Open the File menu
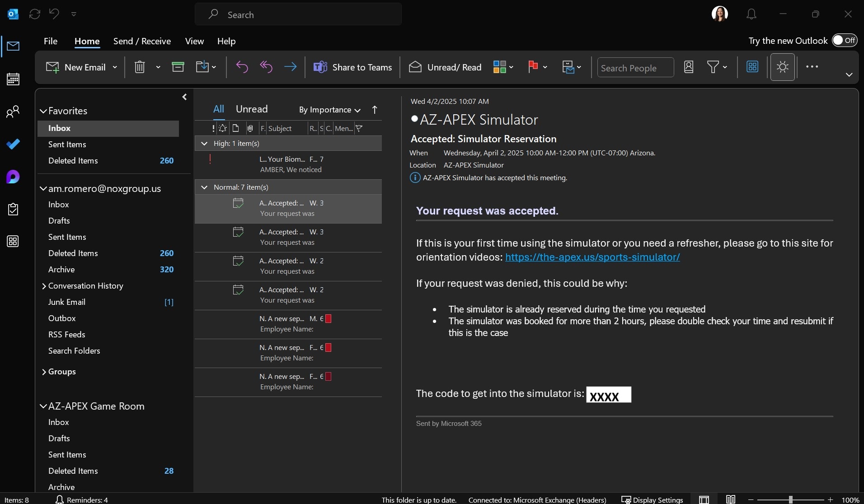Image resolution: width=864 pixels, height=504 pixels. [51, 41]
